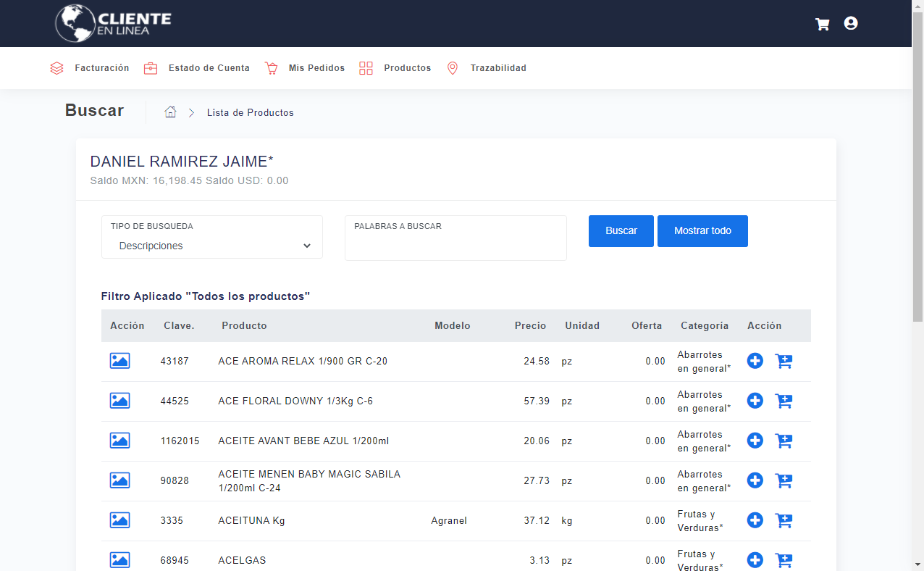Add ACEITE AVANT BEBE AZUL to cart
This screenshot has width=924, height=571.
[x=784, y=441]
